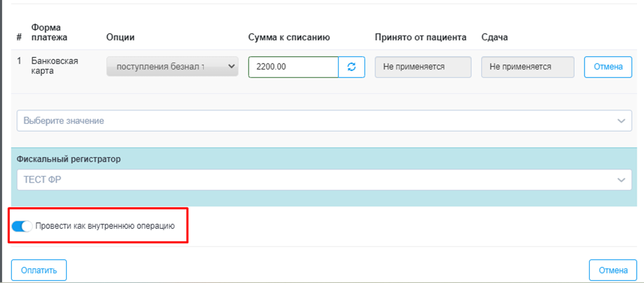Viewport: 644px width, 283px height.
Task: Cancel the Банковская карта payment row
Action: click(608, 67)
